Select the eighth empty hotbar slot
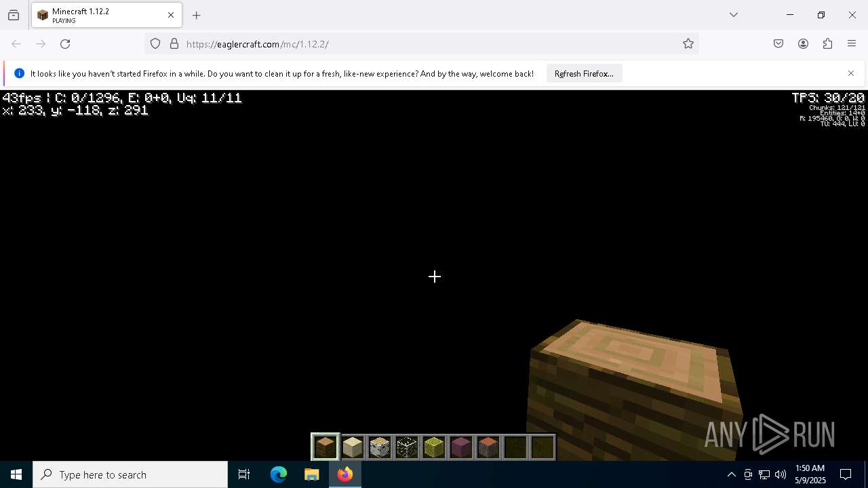868x488 pixels. pyautogui.click(x=515, y=447)
